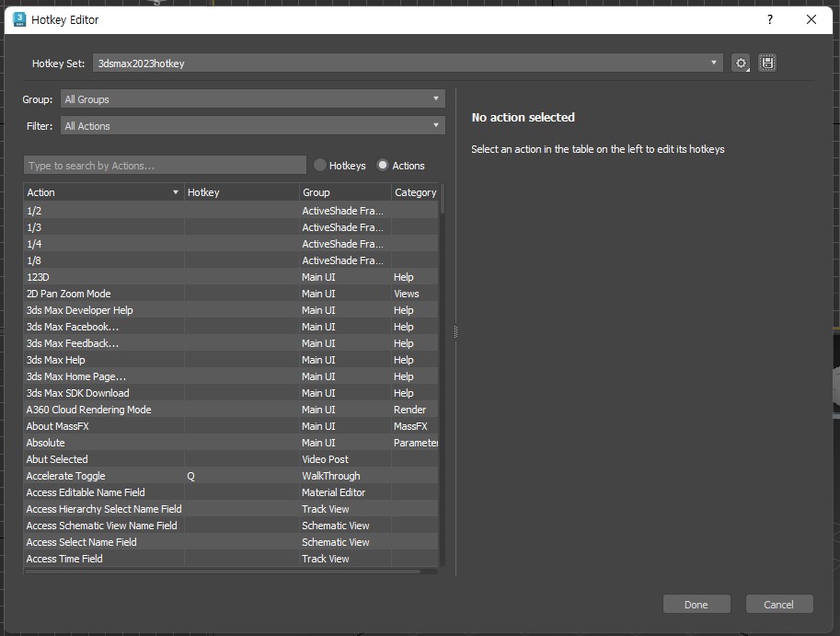Expand the Group All Groups dropdown
The height and width of the screenshot is (636, 840).
tap(252, 99)
